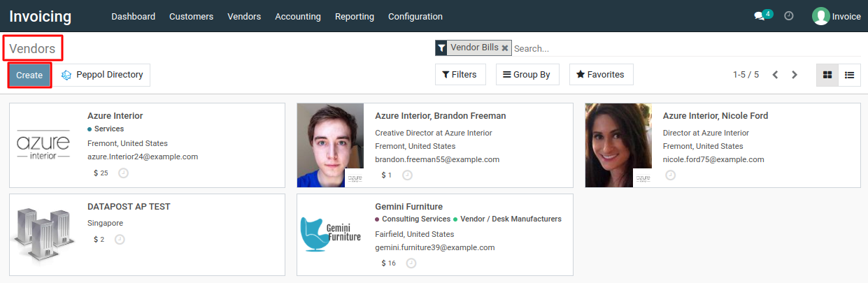Viewport: 868px width, 283px height.
Task: Click DATAPOST AP TEST activity clock icon
Action: point(120,239)
